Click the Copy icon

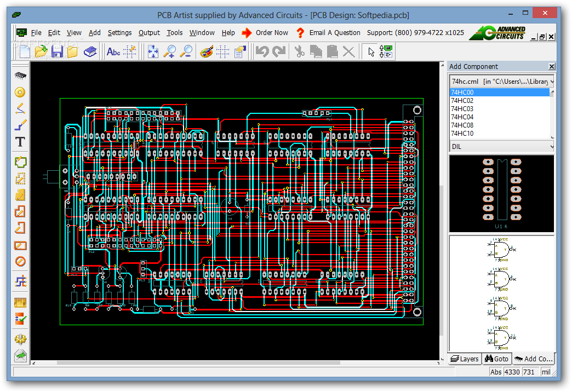coord(316,51)
